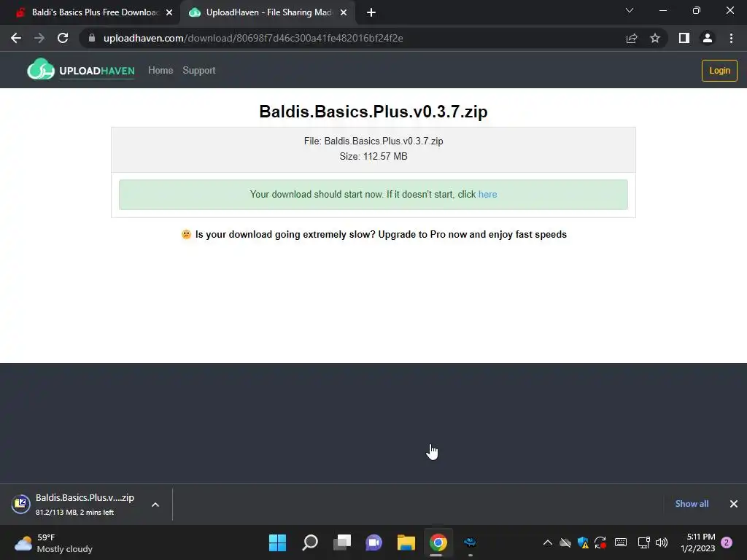Image resolution: width=747 pixels, height=560 pixels.
Task: Open the Chrome profile menu
Action: tap(708, 38)
